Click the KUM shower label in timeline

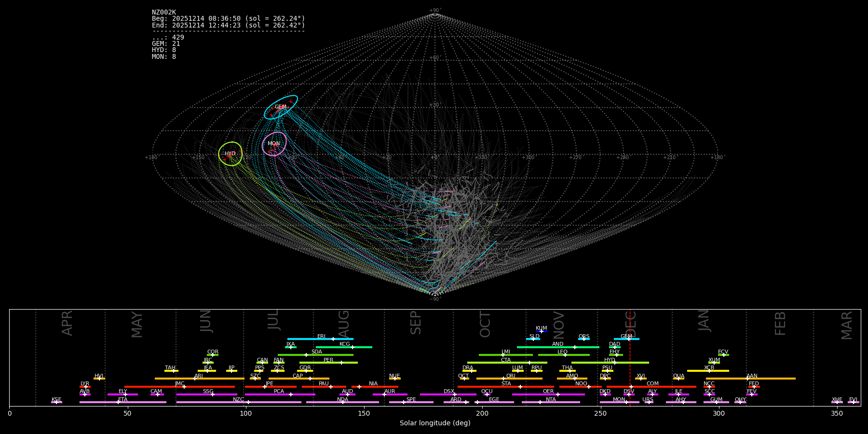pos(542,328)
